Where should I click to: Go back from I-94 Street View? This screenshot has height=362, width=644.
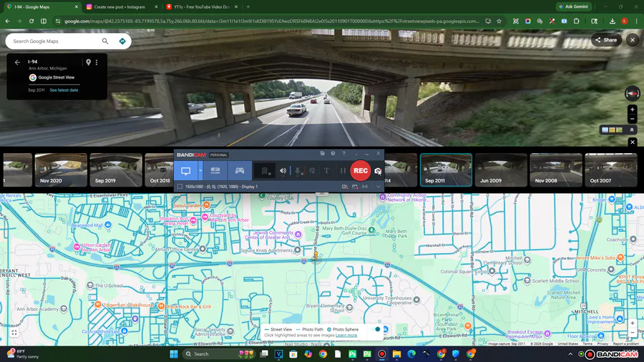pos(17,62)
